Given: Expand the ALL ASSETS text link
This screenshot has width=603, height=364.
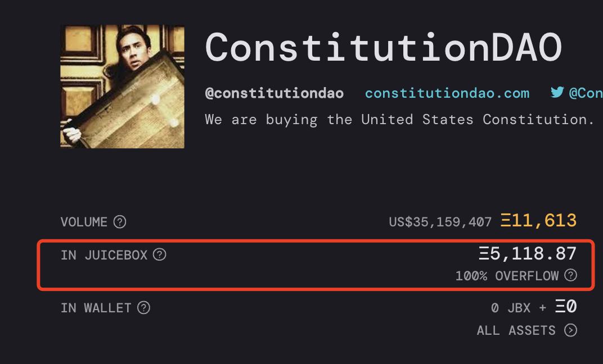Looking at the screenshot, I should point(516,330).
